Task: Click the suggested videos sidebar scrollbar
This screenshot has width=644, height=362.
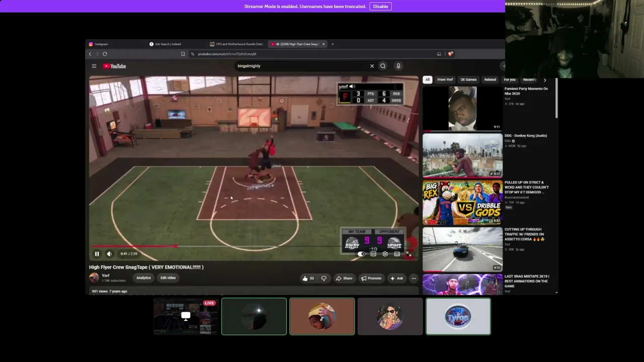Action: tap(556, 98)
